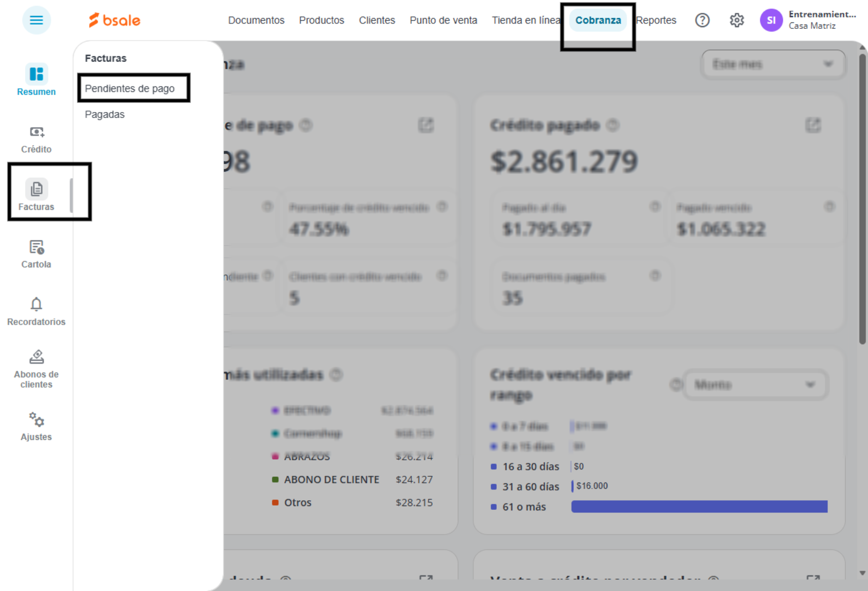The width and height of the screenshot is (868, 591).
Task: Click the vertical page scrollbar
Action: pos(862,199)
